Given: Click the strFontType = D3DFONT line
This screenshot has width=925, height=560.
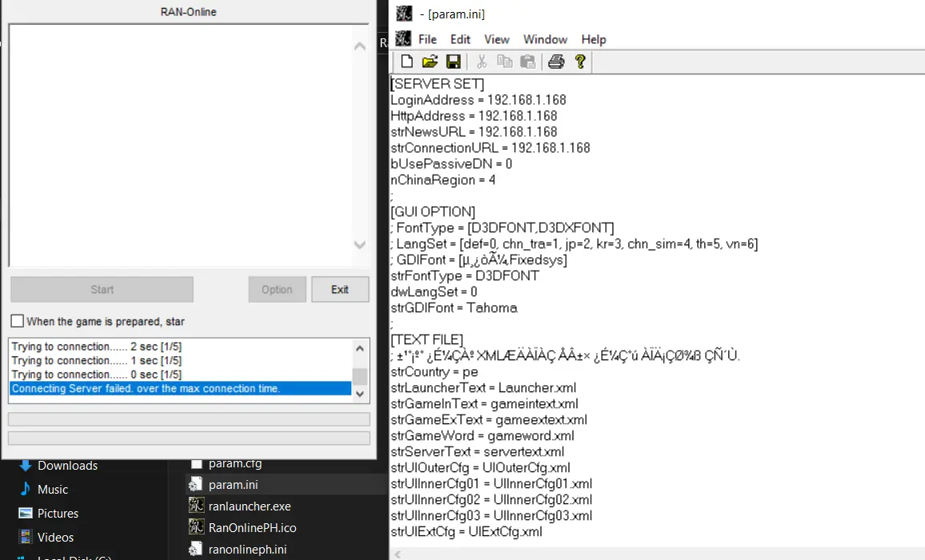Looking at the screenshot, I should (464, 276).
